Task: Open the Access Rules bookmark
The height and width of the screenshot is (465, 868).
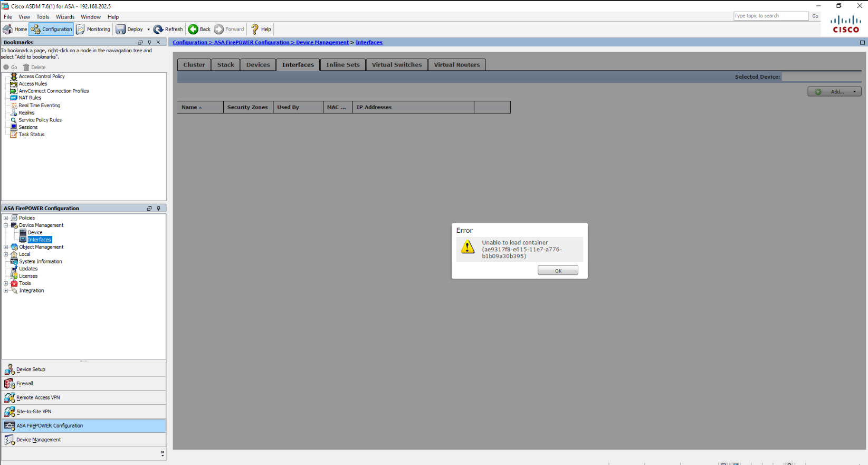Action: click(33, 84)
